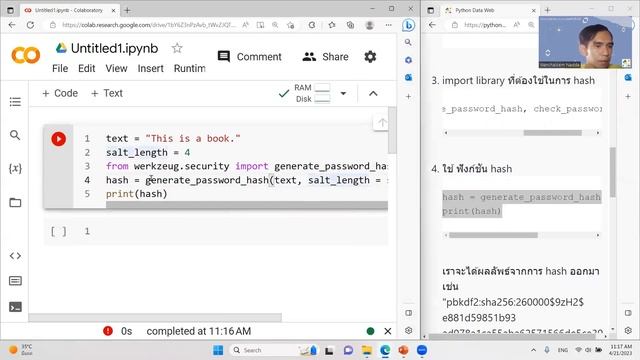Open File Explorer from the taskbar
Viewport: 640px width, 360px height.
point(367,350)
